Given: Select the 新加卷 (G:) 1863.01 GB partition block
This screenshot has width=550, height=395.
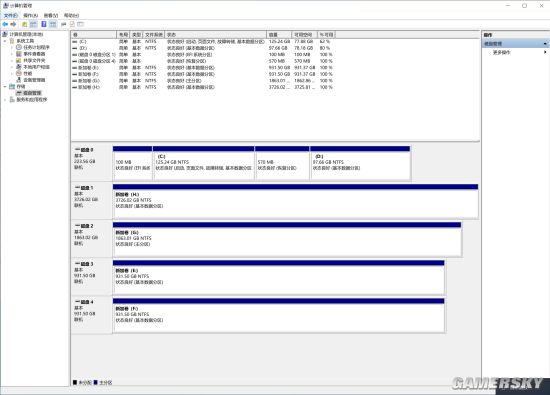Looking at the screenshot, I should point(287,239).
